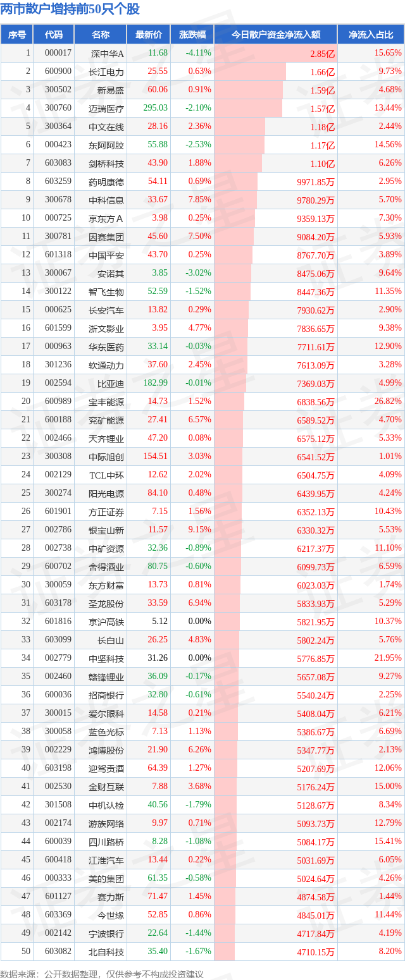Screen dimensions: 405x980
Task: Select the stock name 赣锋锂业
Action: coord(107,677)
